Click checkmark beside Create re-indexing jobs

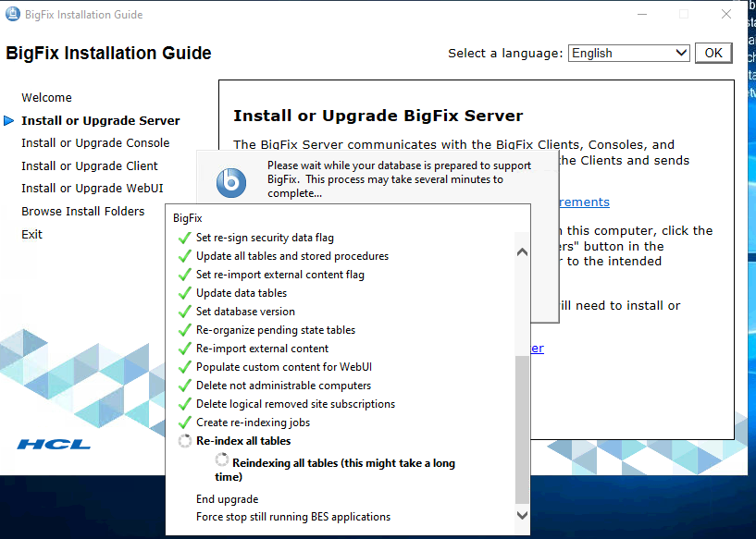(185, 423)
